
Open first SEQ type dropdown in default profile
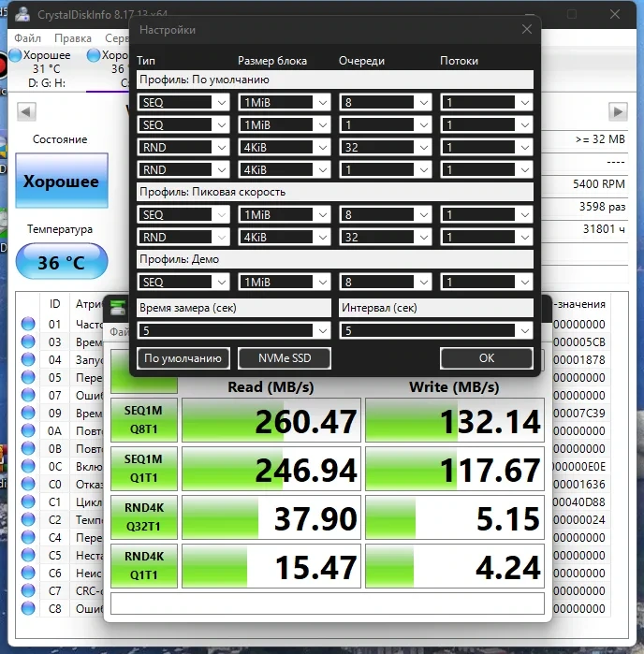(183, 102)
